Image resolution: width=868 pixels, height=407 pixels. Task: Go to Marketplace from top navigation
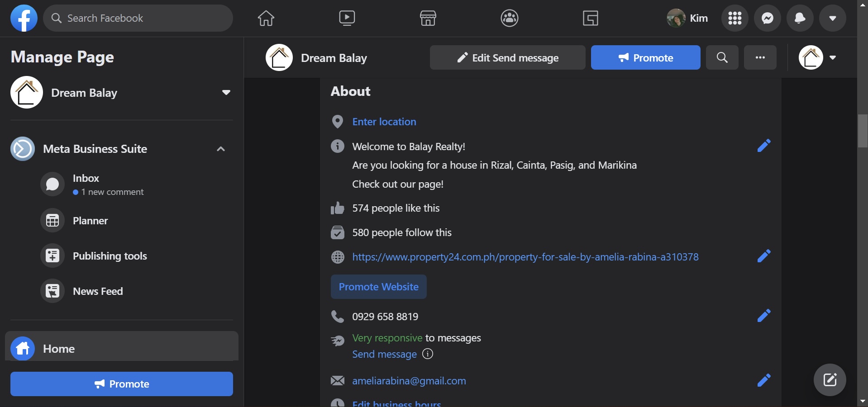(428, 18)
